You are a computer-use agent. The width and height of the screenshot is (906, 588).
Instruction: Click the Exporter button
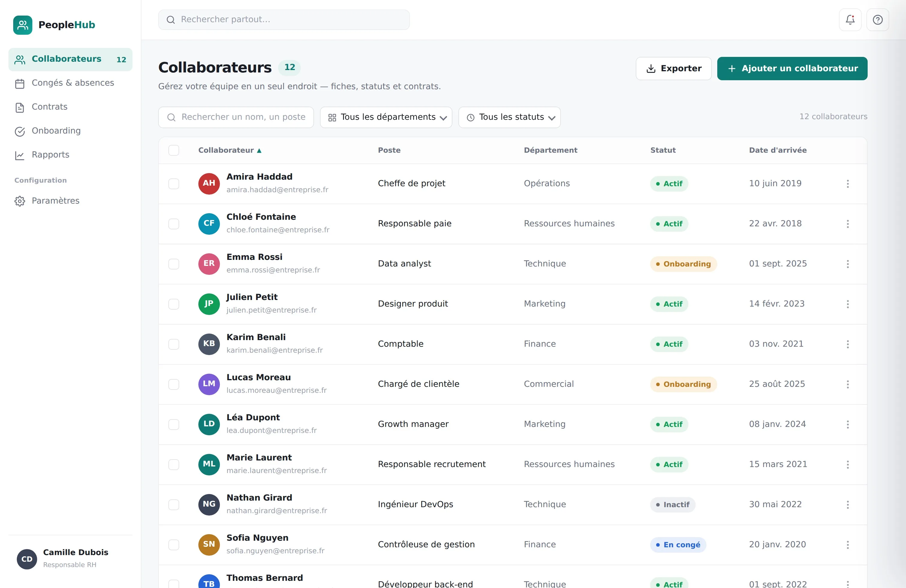click(x=674, y=69)
